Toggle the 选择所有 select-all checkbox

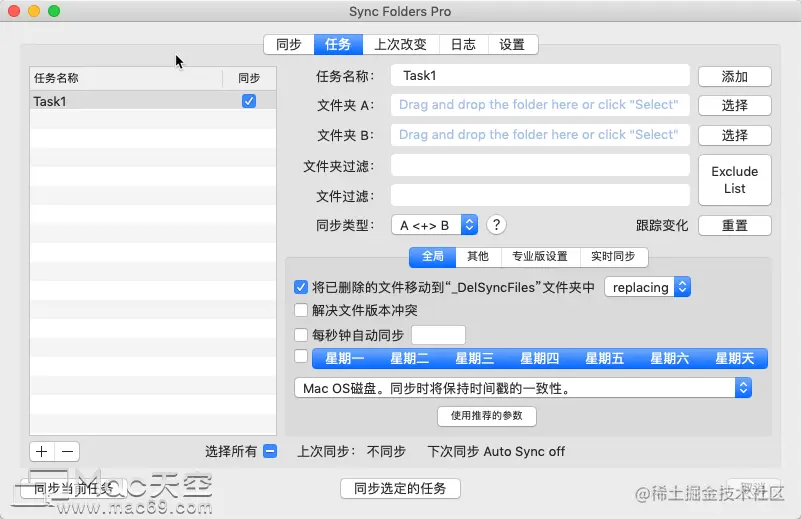[270, 451]
